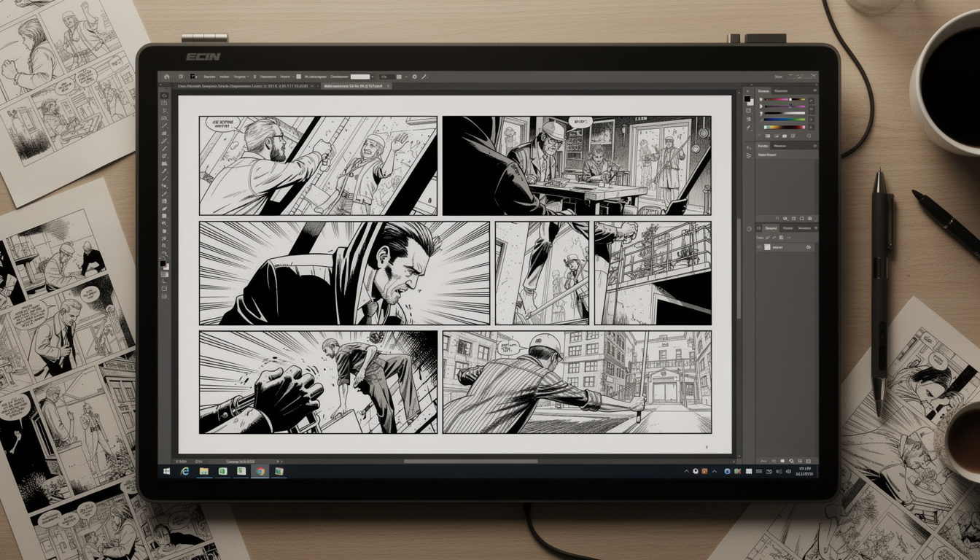The height and width of the screenshot is (560, 980).
Task: Expand the status bar info arrow
Action: tap(278, 462)
